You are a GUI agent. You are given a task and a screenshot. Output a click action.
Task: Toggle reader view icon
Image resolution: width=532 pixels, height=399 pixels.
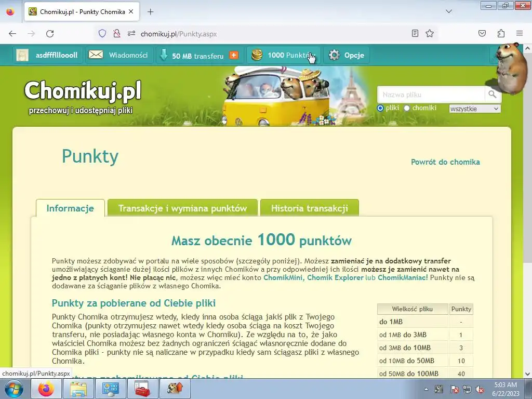pos(415,33)
